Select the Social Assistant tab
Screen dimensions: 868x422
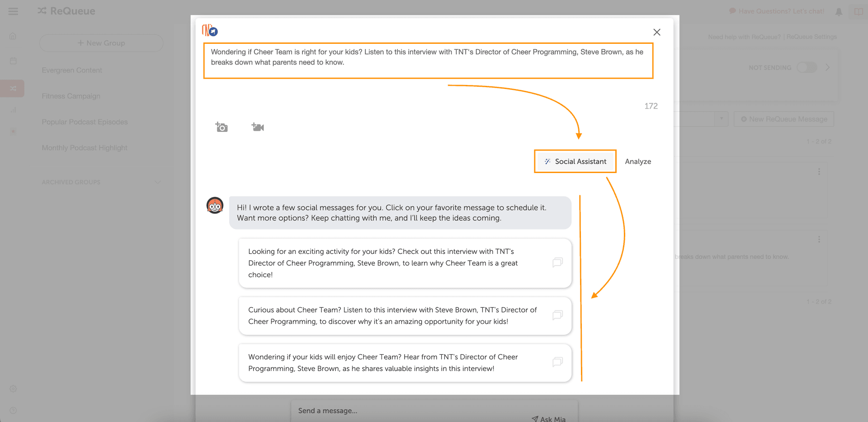tap(575, 161)
